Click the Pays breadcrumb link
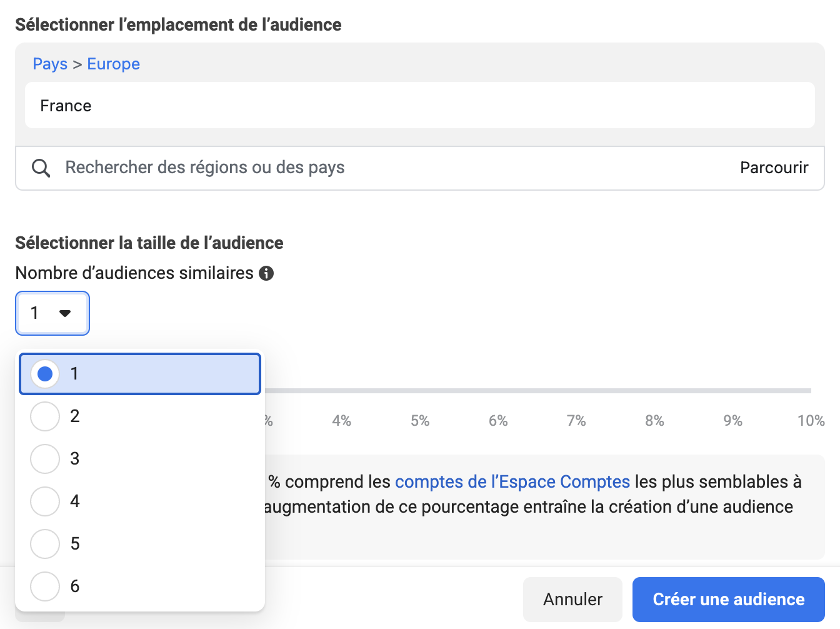Viewport: 840px width, 629px height. 50,64
